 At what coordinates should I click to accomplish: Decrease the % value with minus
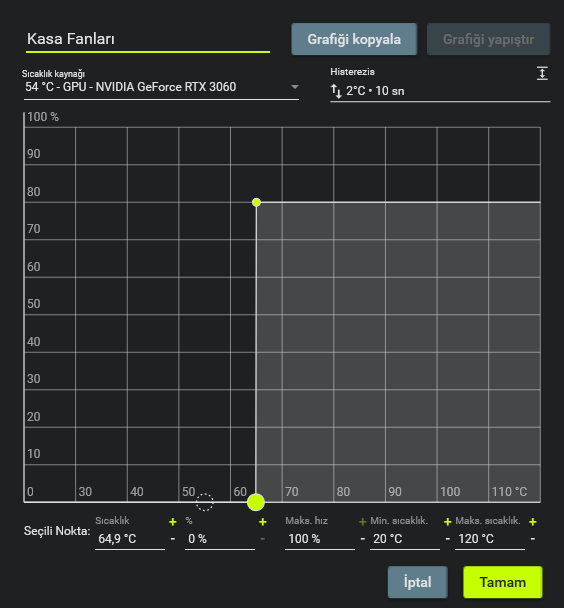coord(263,539)
